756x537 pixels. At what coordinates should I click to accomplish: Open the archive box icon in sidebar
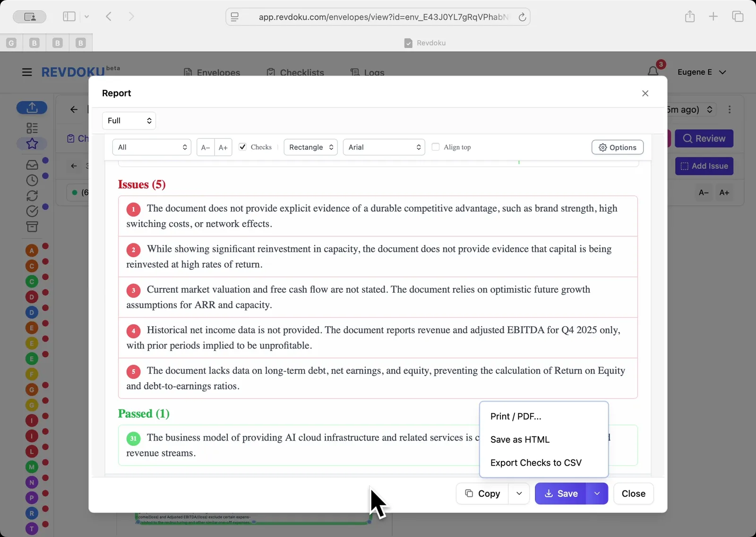(x=32, y=226)
